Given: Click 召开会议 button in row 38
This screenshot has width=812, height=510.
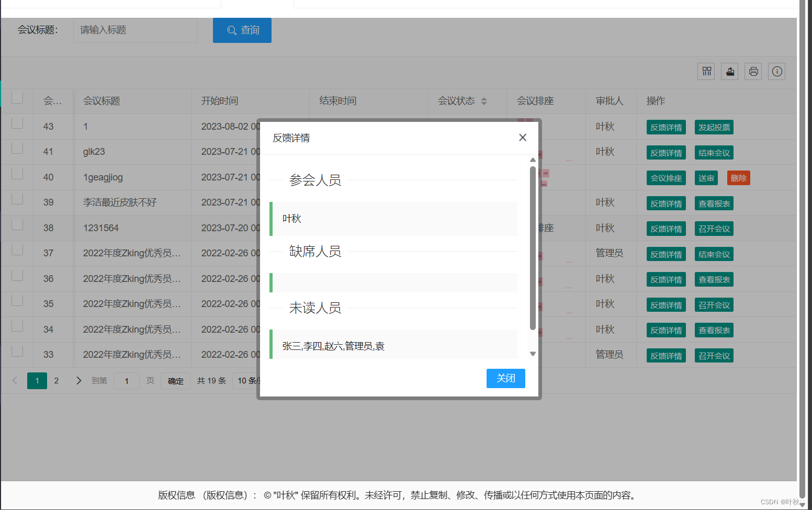Looking at the screenshot, I should [714, 229].
